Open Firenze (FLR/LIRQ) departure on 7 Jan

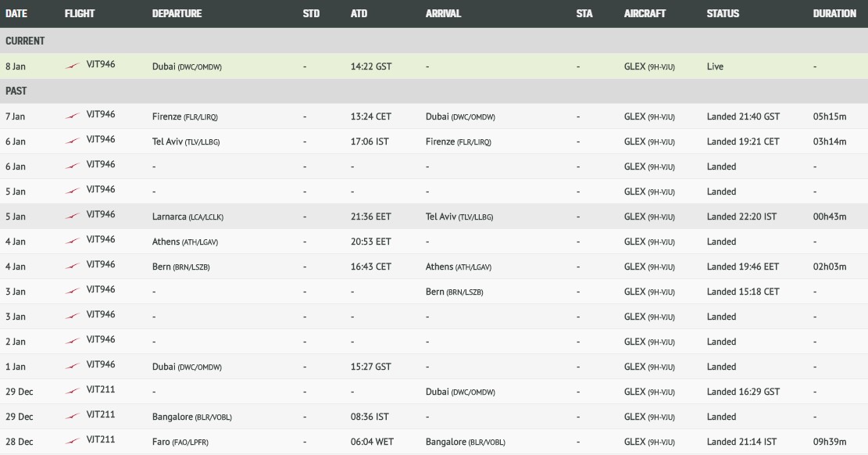coord(185,116)
